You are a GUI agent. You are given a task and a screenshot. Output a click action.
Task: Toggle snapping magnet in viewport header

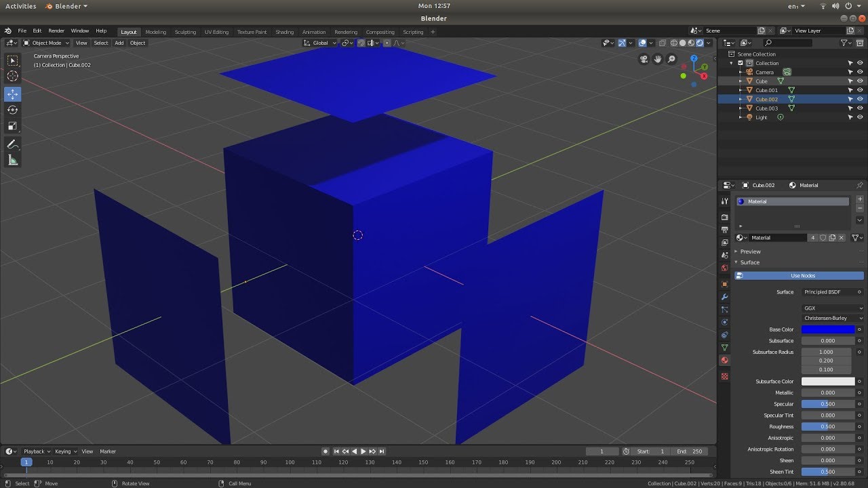point(361,43)
